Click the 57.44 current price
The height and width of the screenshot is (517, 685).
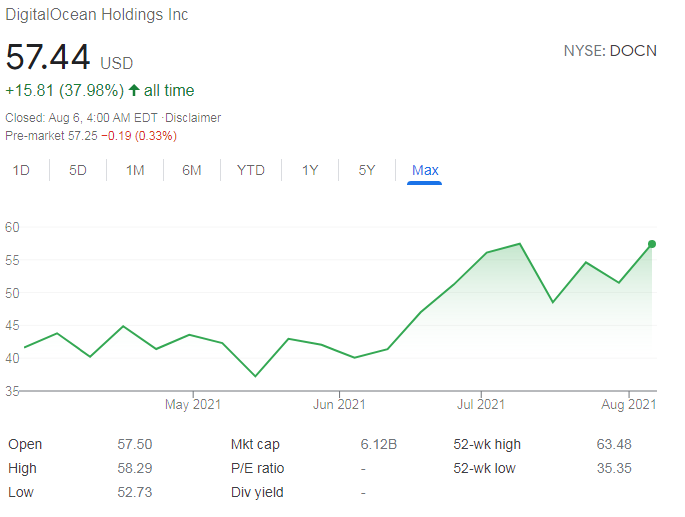tap(48, 57)
